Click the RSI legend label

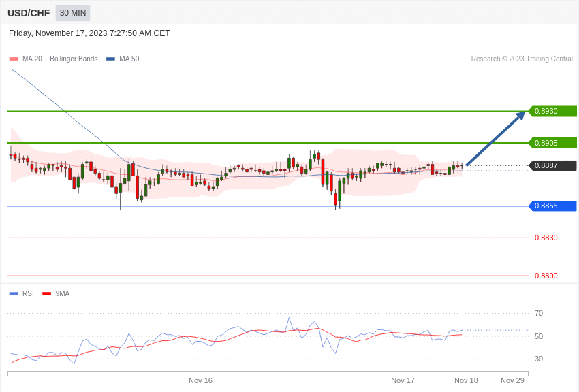click(28, 293)
